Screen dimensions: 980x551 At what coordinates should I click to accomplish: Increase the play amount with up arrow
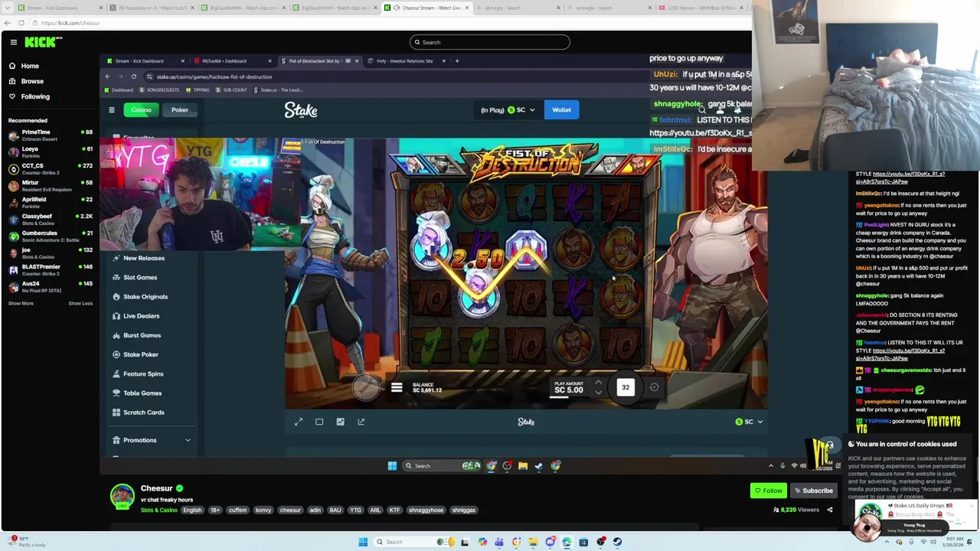pos(598,383)
